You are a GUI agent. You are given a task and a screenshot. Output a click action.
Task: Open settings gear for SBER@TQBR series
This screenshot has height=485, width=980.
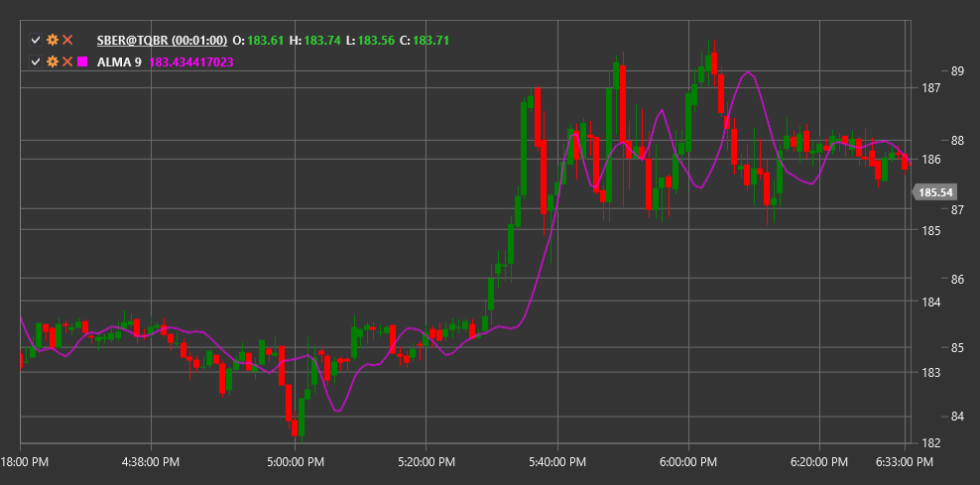pyautogui.click(x=53, y=41)
